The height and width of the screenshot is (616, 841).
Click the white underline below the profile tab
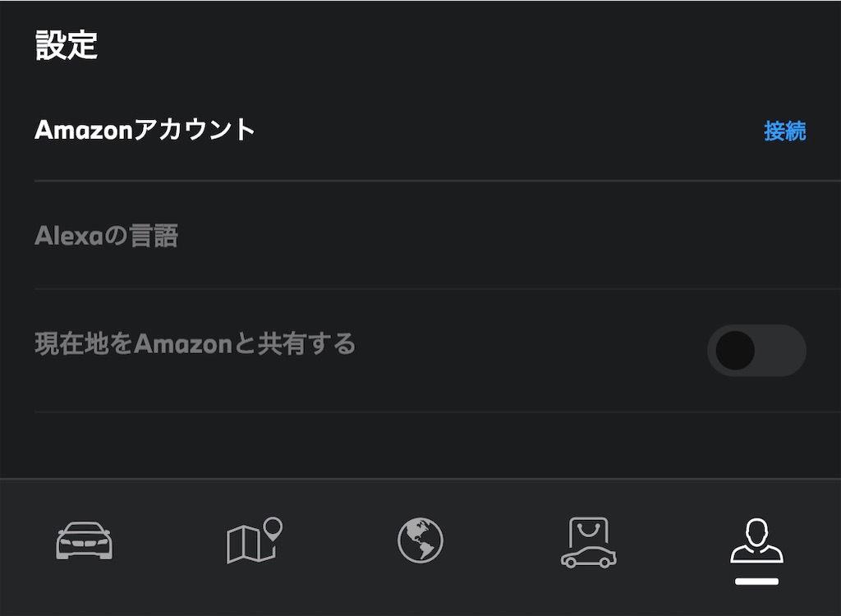click(756, 582)
